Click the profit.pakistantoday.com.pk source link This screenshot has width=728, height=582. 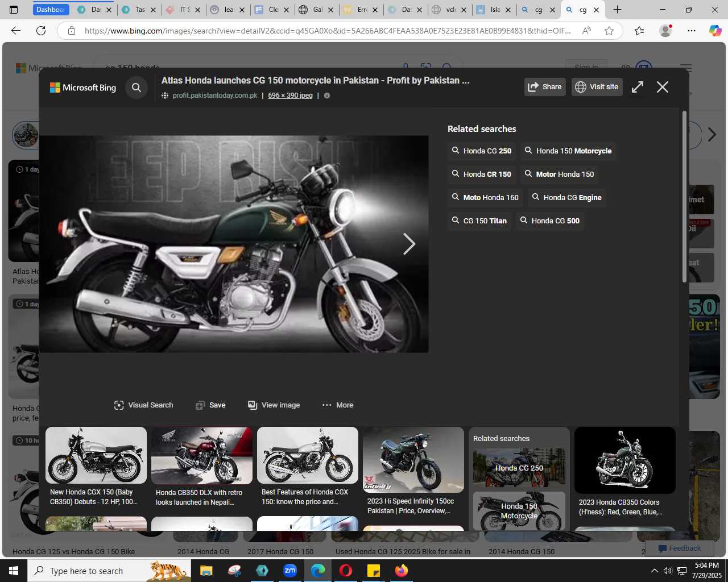(x=215, y=95)
